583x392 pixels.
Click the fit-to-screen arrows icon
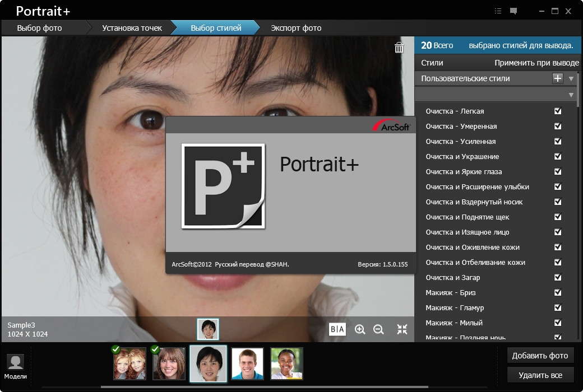point(402,329)
